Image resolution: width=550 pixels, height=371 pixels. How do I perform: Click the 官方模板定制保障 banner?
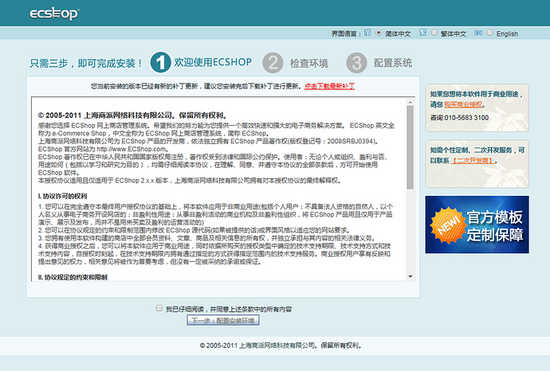click(477, 225)
